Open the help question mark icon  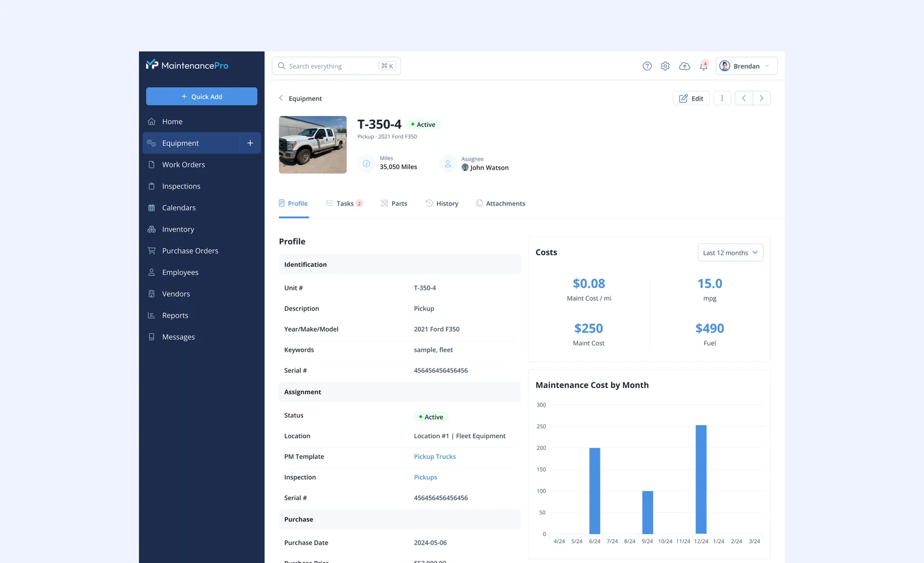(x=647, y=66)
